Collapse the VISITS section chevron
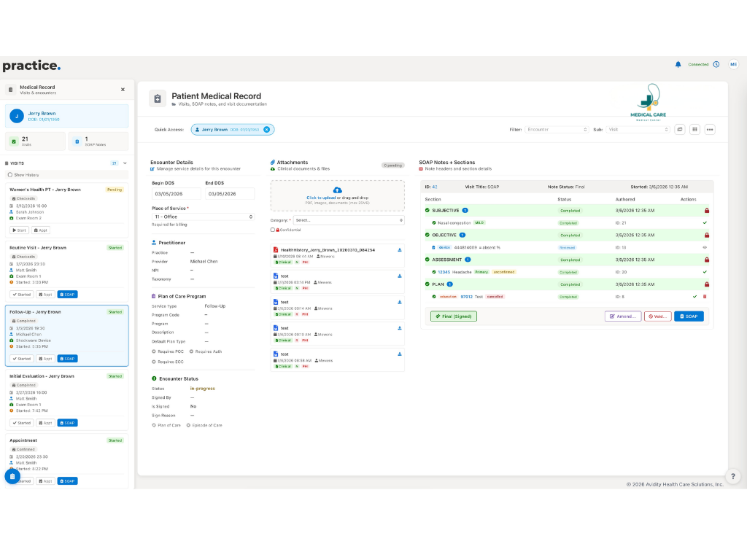747x560 pixels. pos(125,163)
